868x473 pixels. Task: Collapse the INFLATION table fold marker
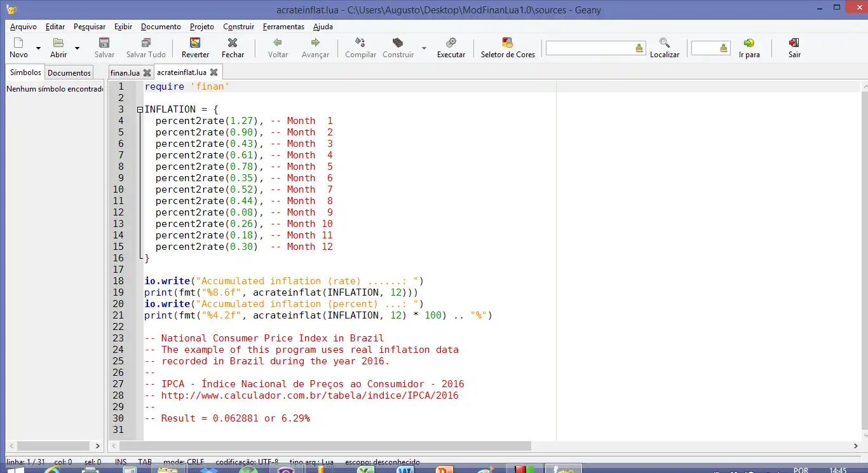(x=140, y=109)
